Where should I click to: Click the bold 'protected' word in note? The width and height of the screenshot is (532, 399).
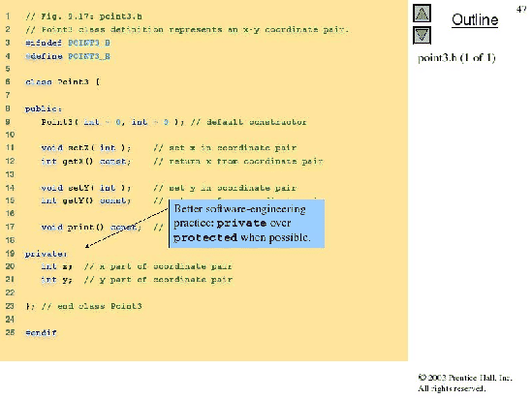205,237
